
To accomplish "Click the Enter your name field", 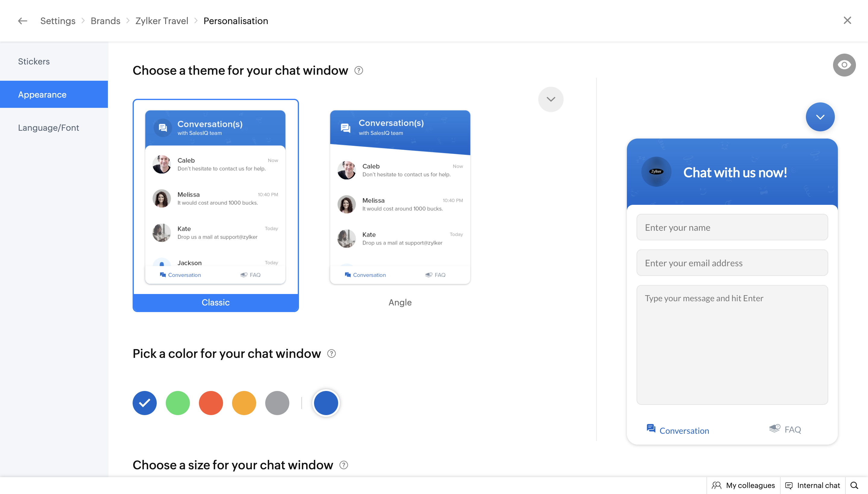I will 732,227.
